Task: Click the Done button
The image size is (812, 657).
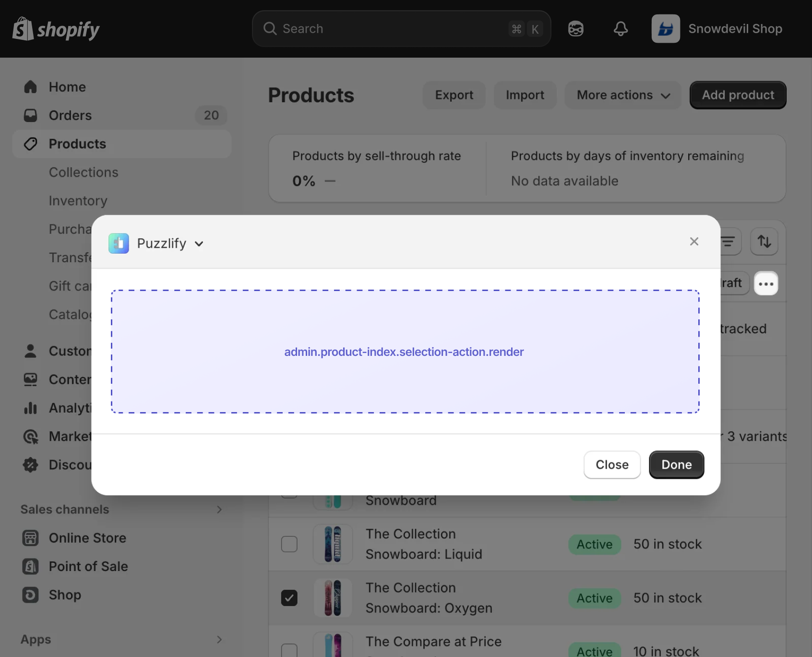Action: [676, 465]
